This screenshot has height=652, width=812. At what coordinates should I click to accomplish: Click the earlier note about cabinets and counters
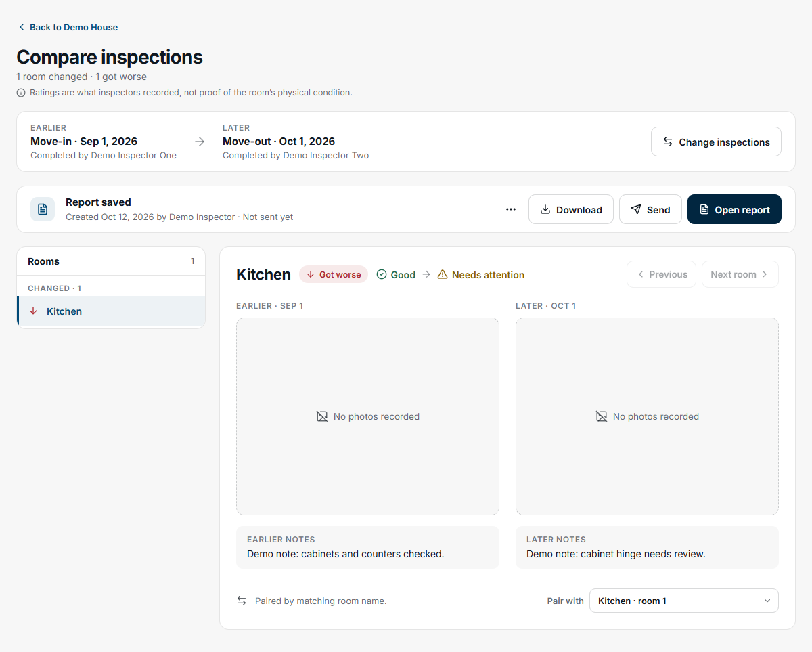345,554
